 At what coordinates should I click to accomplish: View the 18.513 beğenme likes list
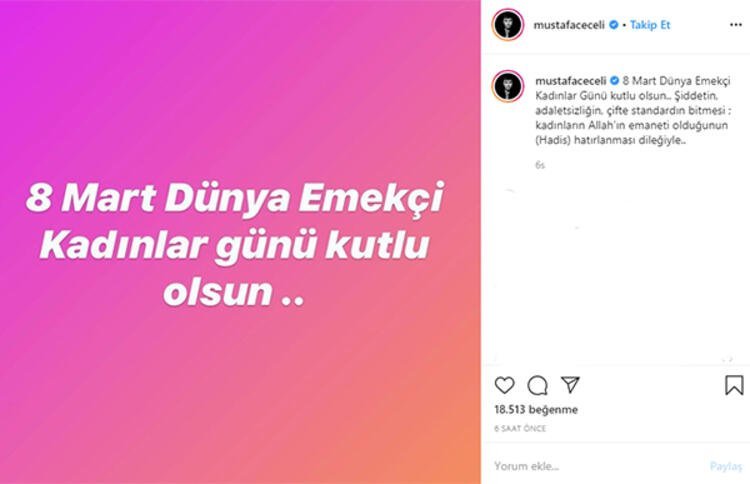pos(536,409)
